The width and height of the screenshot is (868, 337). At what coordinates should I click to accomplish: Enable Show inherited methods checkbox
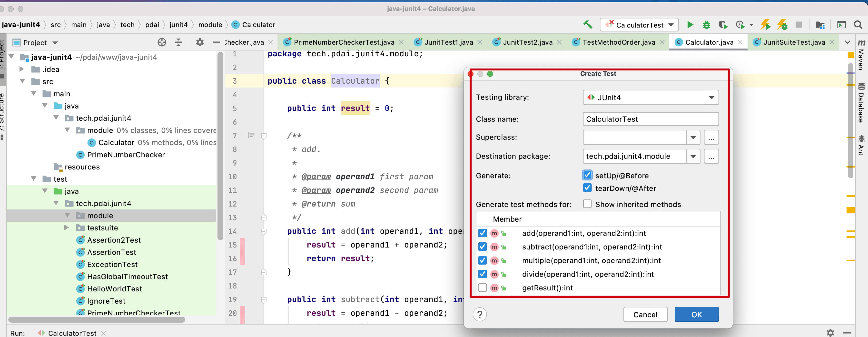(x=587, y=204)
